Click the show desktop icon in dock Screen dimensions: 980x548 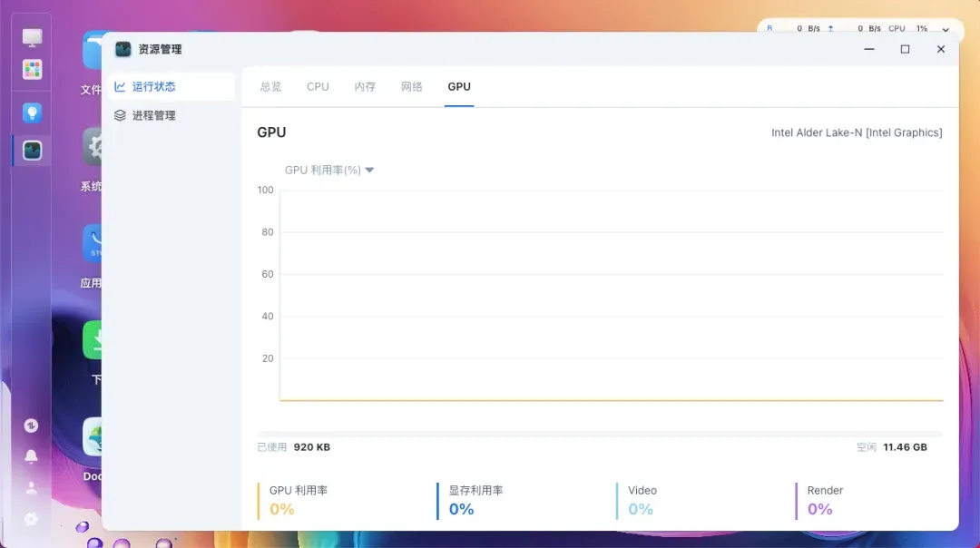tap(33, 38)
